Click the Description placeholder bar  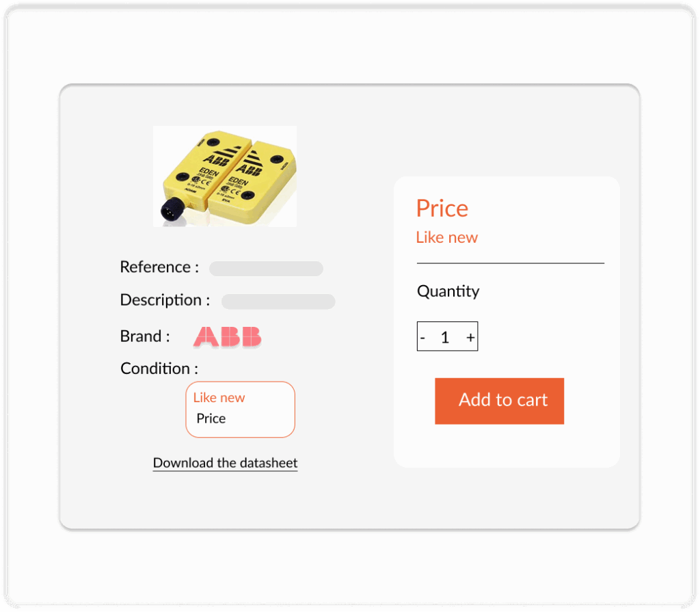pos(278,302)
